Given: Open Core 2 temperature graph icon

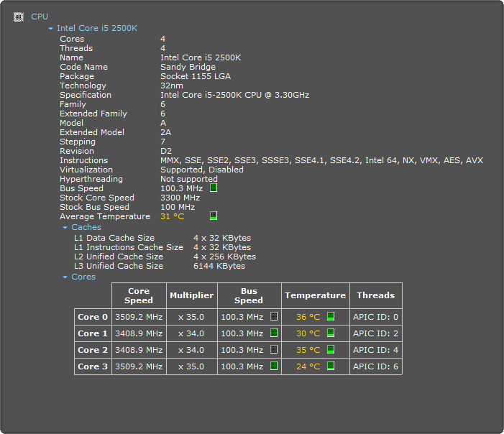Looking at the screenshot, I should 331,349.
